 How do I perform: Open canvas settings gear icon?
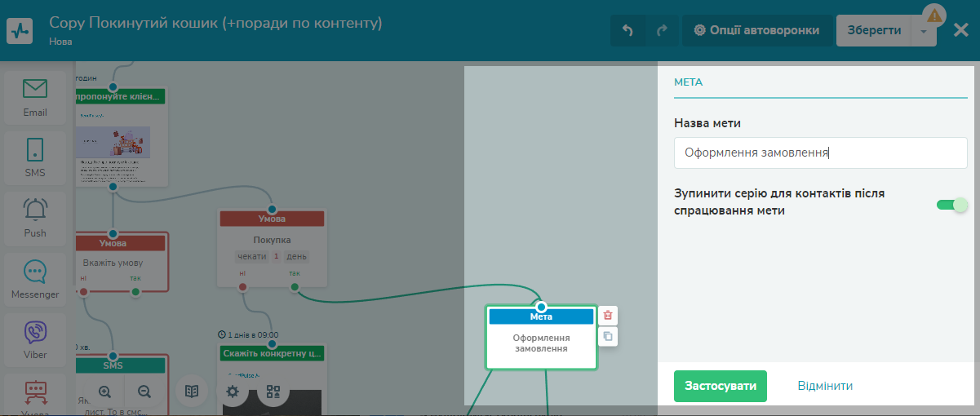pos(233,392)
